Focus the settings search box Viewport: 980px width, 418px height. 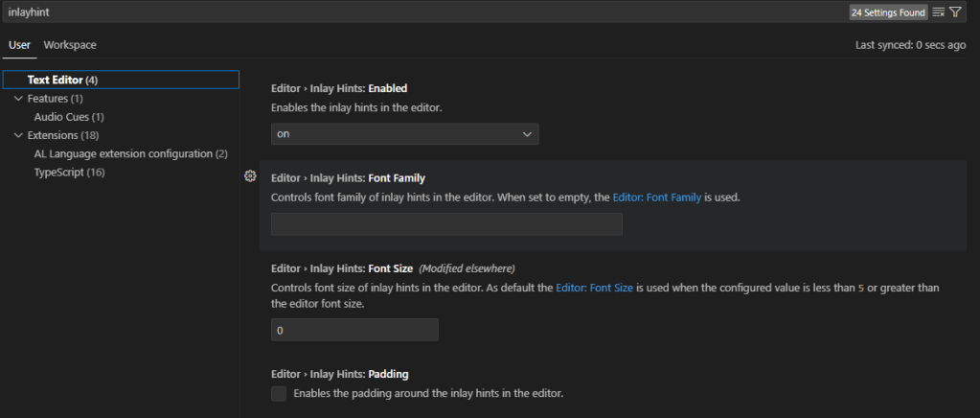point(422,12)
